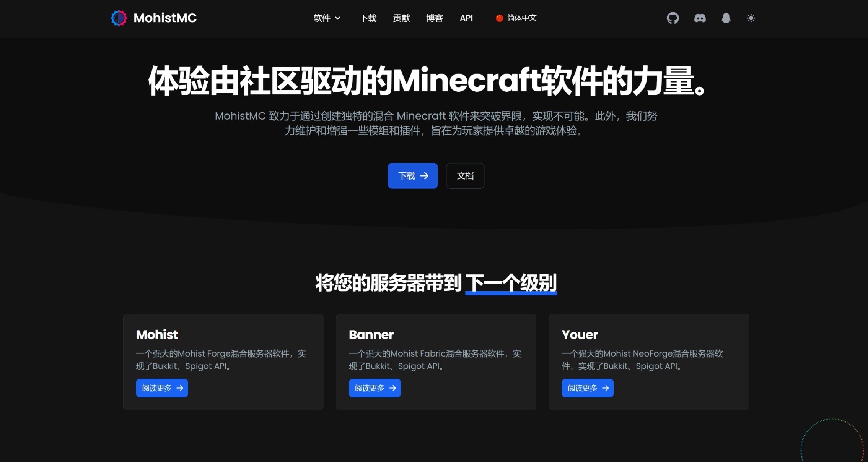This screenshot has width=868, height=462.
Task: Click the MohistMC brand name link
Action: coord(165,18)
